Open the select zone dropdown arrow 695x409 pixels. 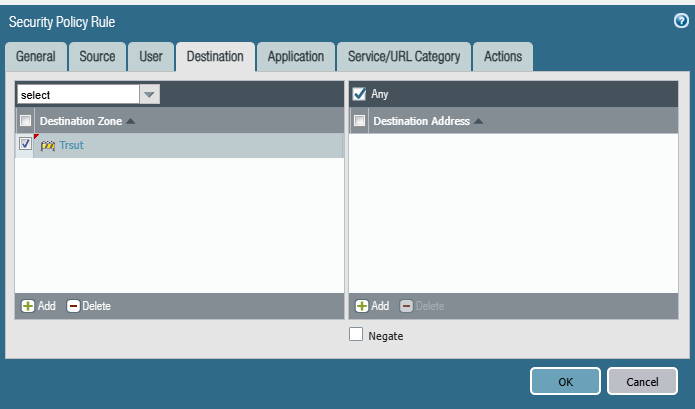149,94
